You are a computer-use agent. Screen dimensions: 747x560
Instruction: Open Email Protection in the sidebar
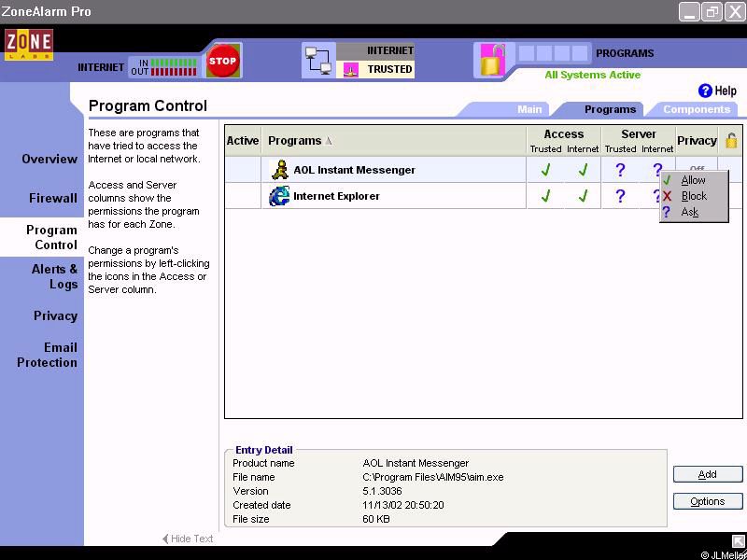tap(47, 355)
